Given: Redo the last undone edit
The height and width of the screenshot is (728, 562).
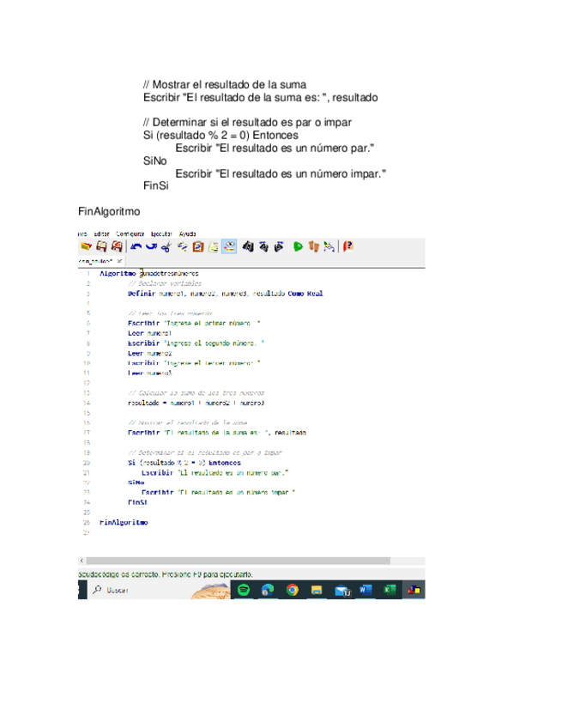Looking at the screenshot, I should [151, 246].
